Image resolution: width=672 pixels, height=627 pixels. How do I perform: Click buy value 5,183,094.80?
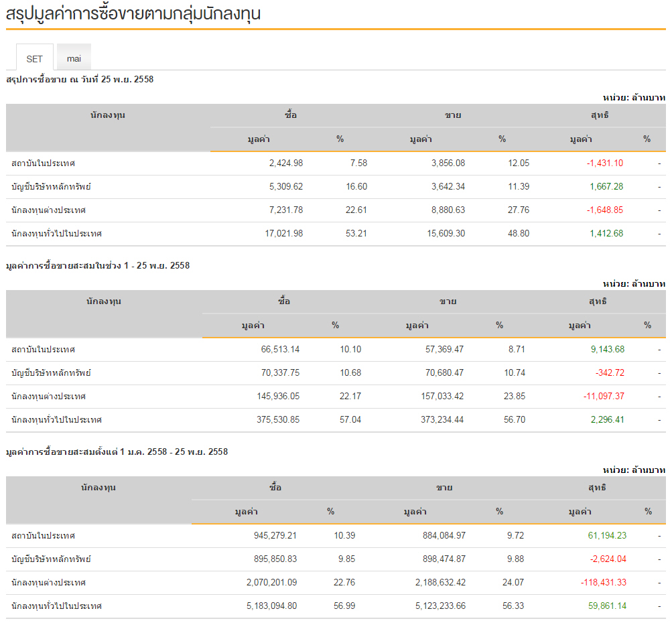point(272,606)
